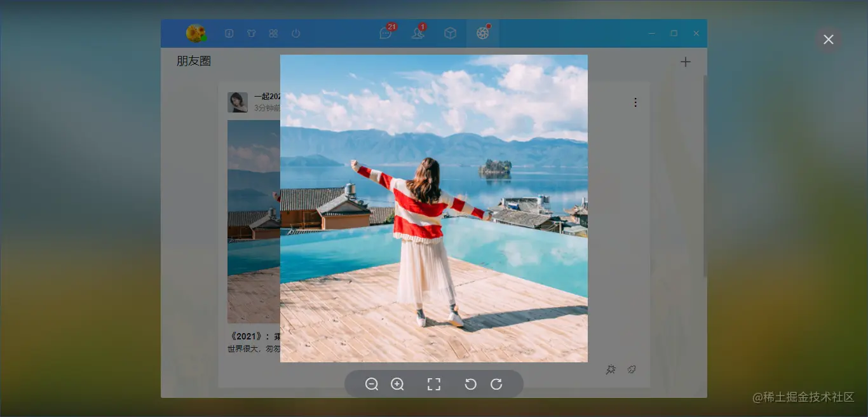Click the comment icon under the post
The height and width of the screenshot is (417, 868).
pyautogui.click(x=632, y=369)
